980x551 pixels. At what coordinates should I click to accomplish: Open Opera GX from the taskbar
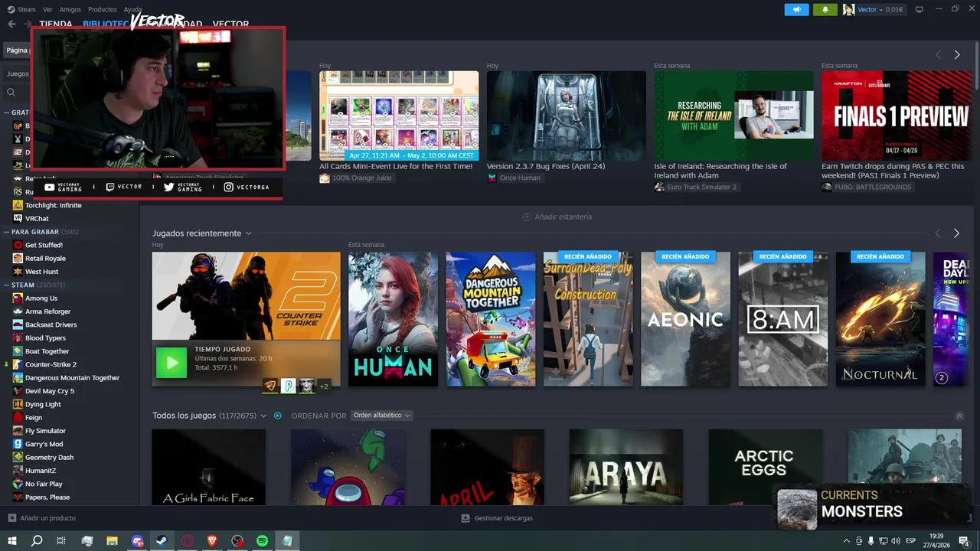188,541
